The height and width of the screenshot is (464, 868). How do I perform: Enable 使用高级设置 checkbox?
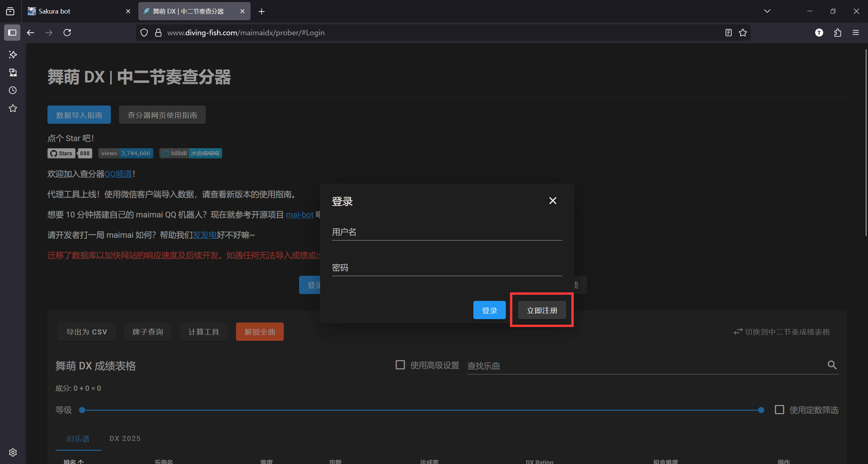pos(400,365)
